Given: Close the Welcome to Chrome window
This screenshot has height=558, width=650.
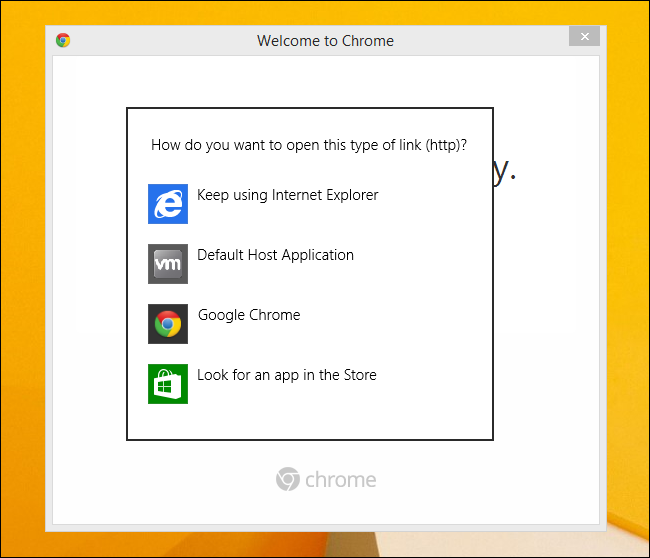Looking at the screenshot, I should [x=585, y=36].
